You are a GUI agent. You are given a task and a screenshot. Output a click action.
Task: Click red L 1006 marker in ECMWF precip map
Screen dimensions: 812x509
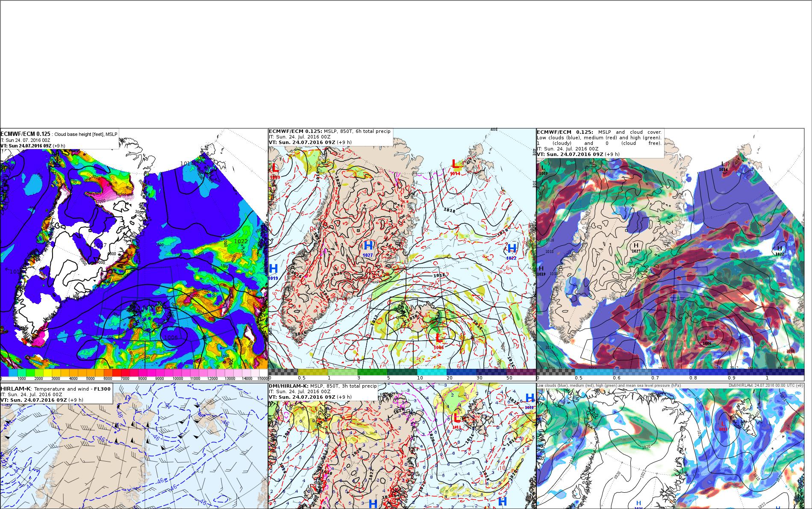[x=438, y=341]
